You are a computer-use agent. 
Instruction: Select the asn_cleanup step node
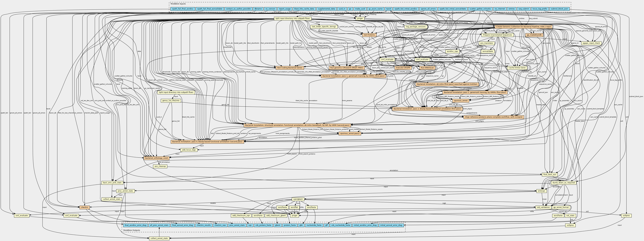point(160,166)
